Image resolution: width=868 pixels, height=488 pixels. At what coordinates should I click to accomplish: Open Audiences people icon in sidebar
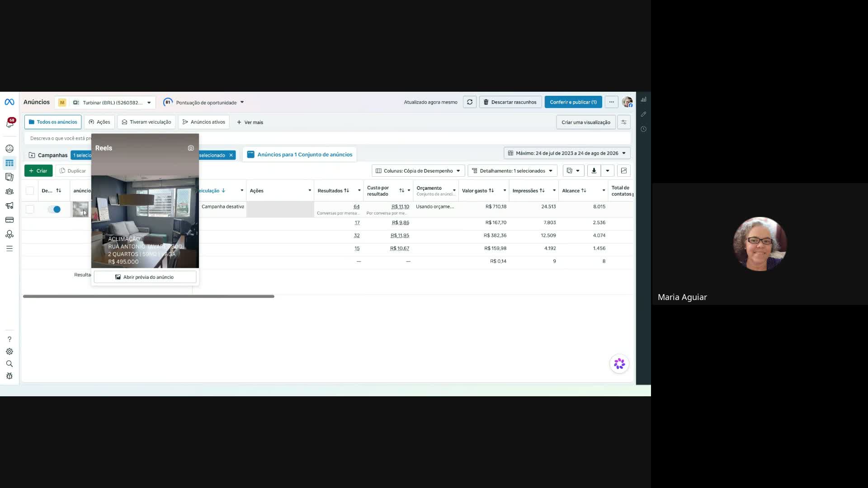tap(9, 192)
